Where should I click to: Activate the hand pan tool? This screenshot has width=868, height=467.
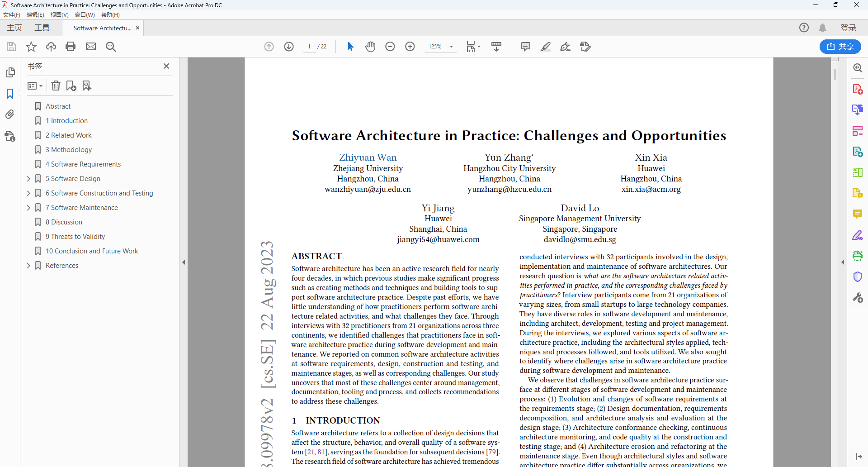click(370, 47)
